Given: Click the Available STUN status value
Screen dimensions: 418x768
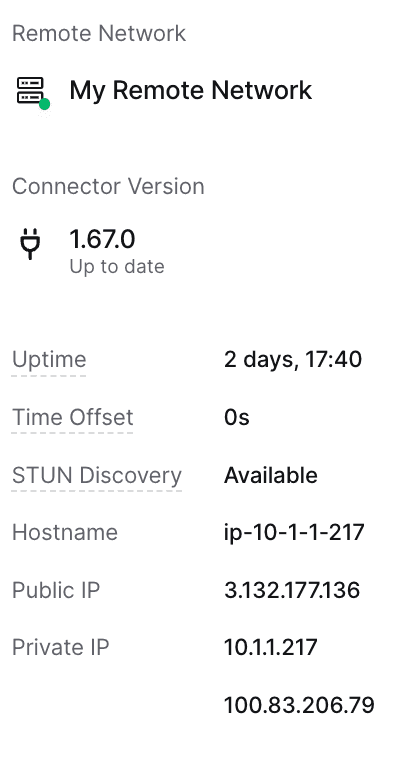Looking at the screenshot, I should [270, 475].
